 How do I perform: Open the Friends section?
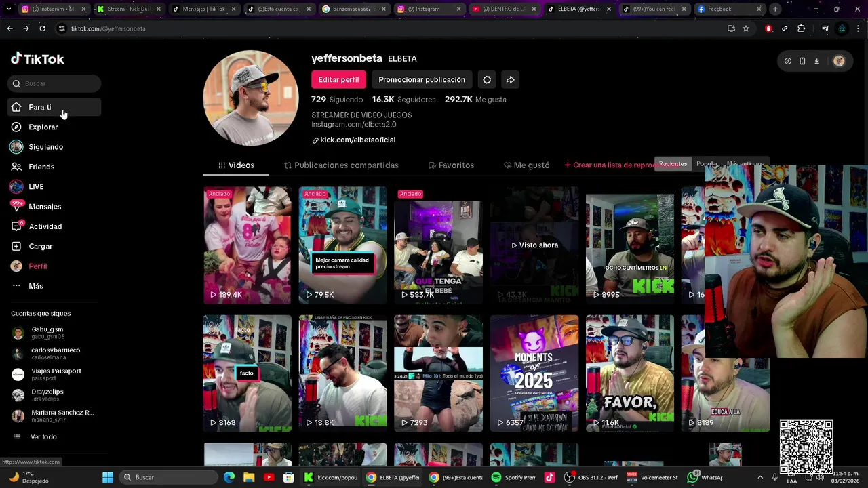pyautogui.click(x=54, y=167)
